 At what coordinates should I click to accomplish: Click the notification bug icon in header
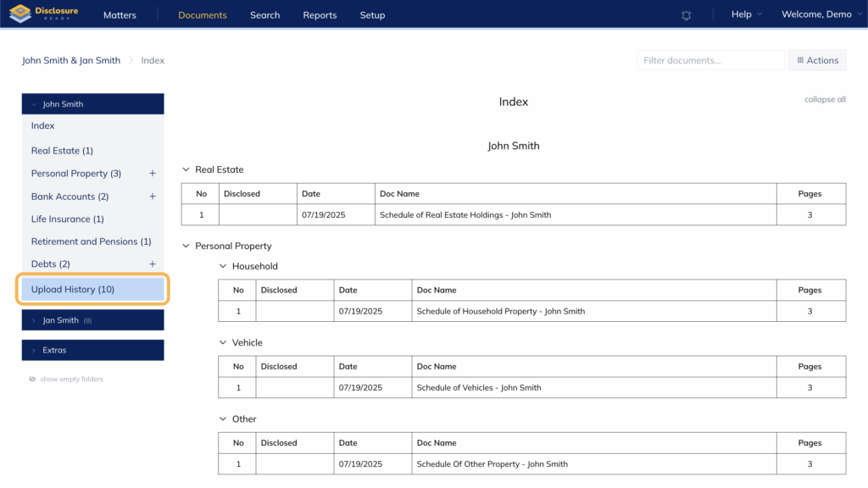(686, 15)
